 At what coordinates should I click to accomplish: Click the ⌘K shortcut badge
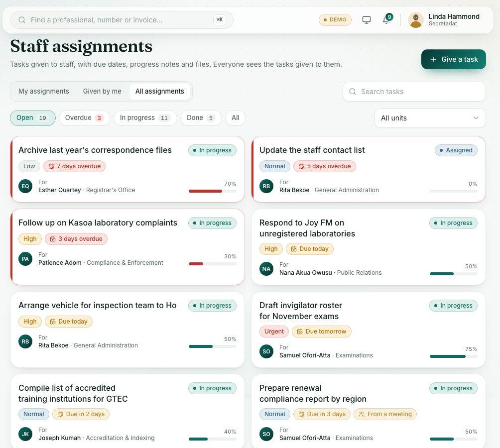(x=220, y=20)
